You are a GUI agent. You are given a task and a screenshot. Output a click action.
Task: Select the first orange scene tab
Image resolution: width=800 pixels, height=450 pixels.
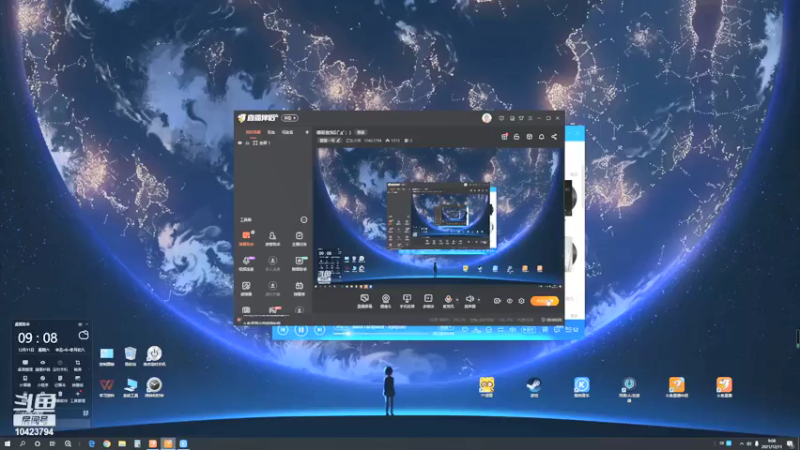click(x=253, y=132)
